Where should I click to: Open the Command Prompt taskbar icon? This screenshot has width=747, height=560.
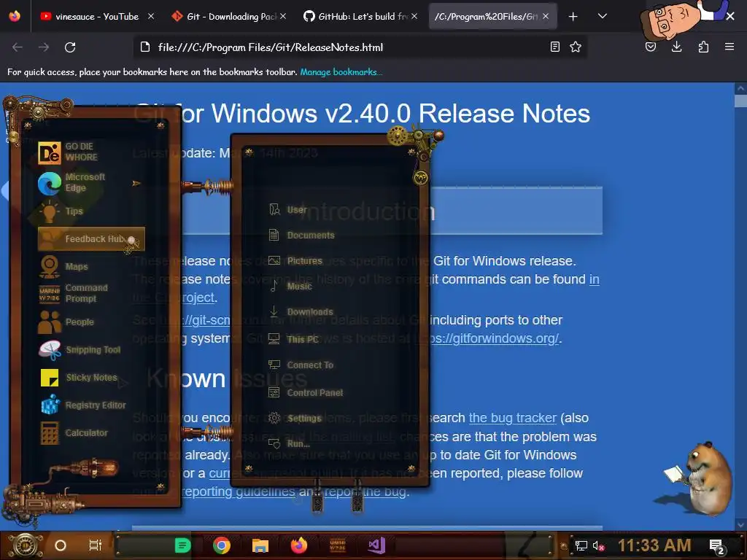[x=338, y=545]
